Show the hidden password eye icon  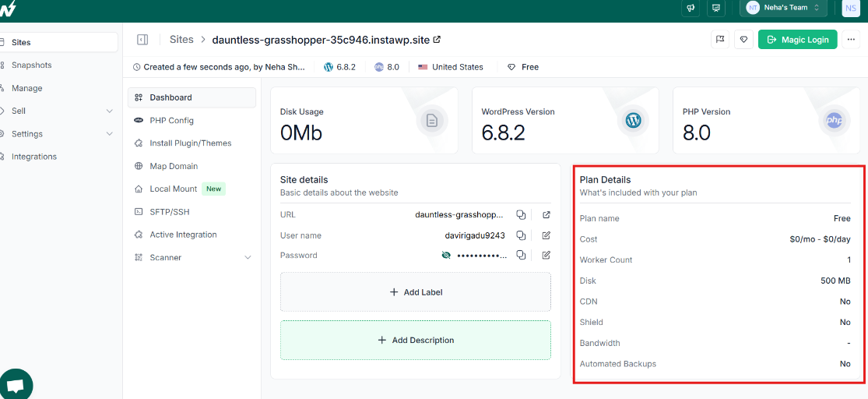point(446,255)
